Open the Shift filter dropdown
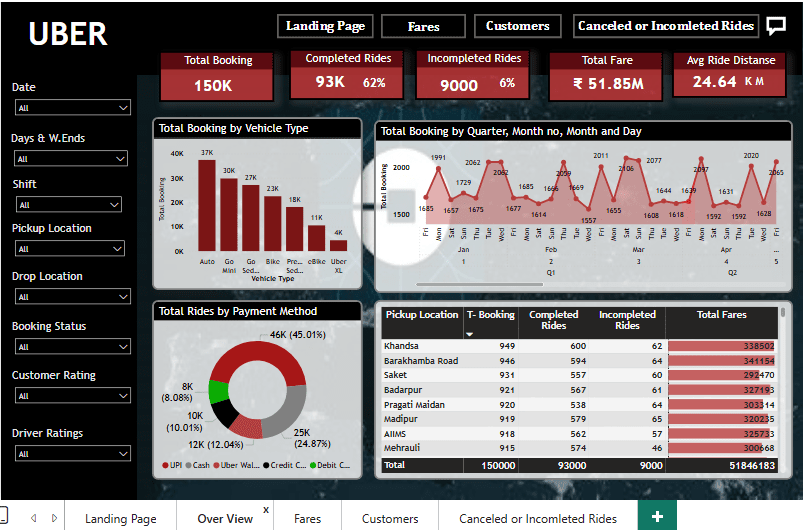The image size is (803, 530). coord(69,205)
